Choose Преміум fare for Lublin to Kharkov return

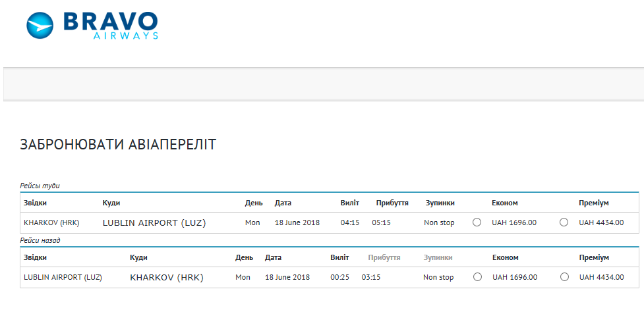(564, 277)
